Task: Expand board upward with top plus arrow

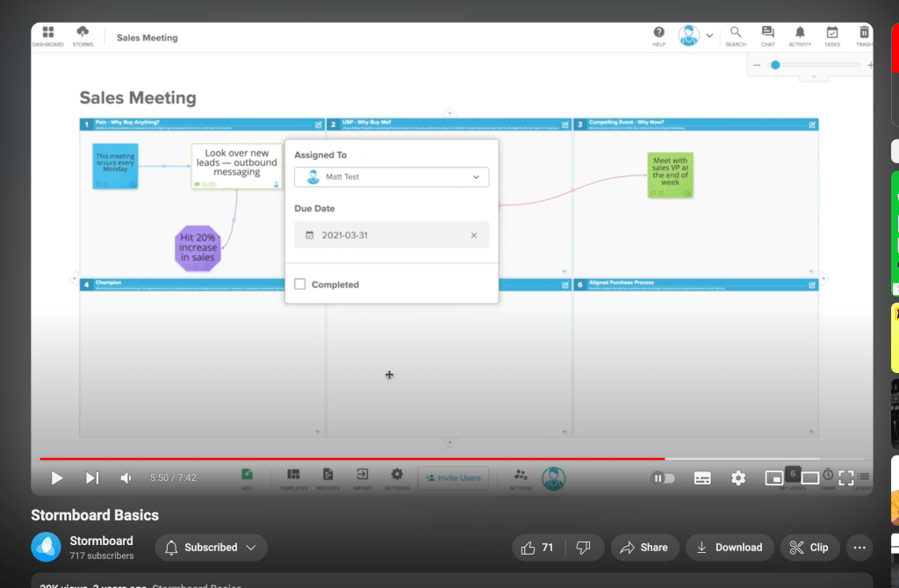Action: (449, 112)
